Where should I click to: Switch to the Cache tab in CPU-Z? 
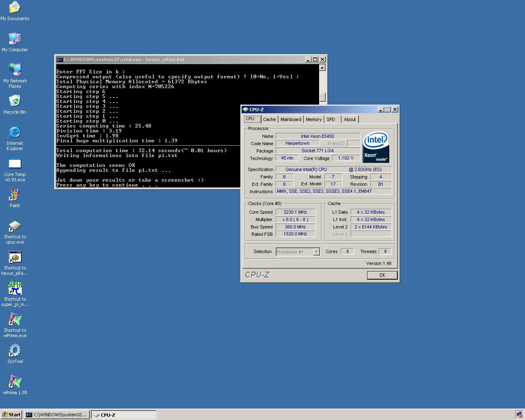pyautogui.click(x=269, y=119)
